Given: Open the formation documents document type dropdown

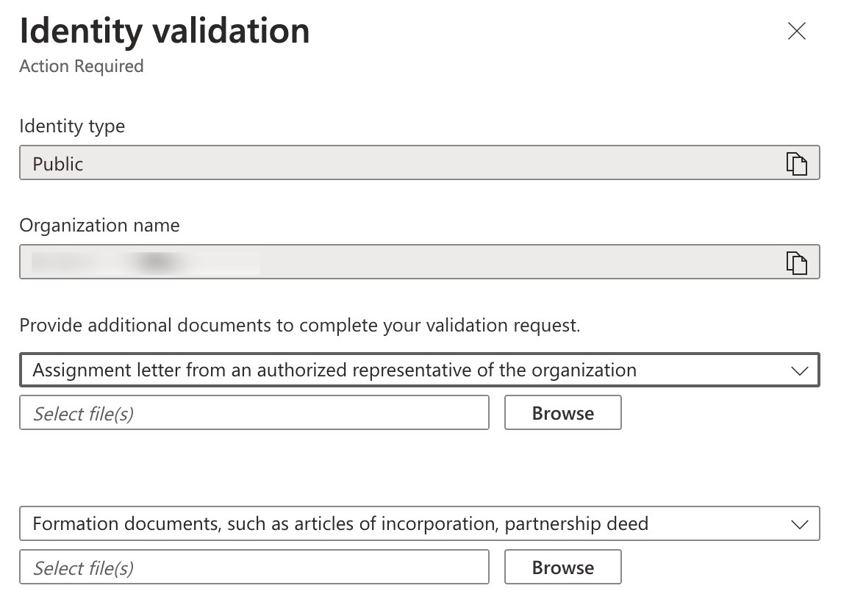Looking at the screenshot, I should point(419,523).
